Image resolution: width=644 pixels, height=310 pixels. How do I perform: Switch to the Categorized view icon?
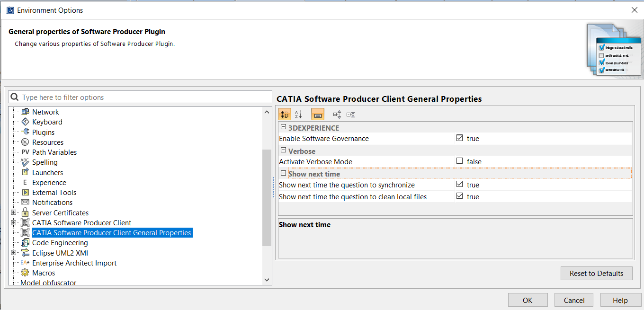pos(285,114)
